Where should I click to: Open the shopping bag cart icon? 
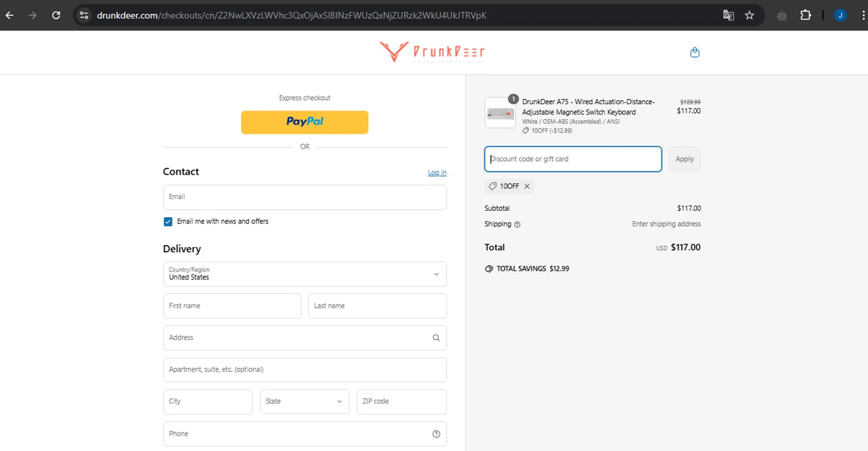point(695,53)
